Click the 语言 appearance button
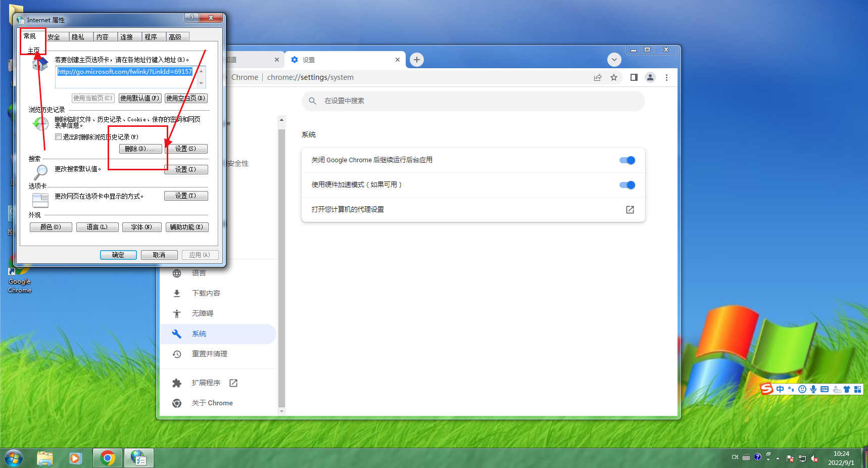The width and height of the screenshot is (868, 468). tap(97, 227)
